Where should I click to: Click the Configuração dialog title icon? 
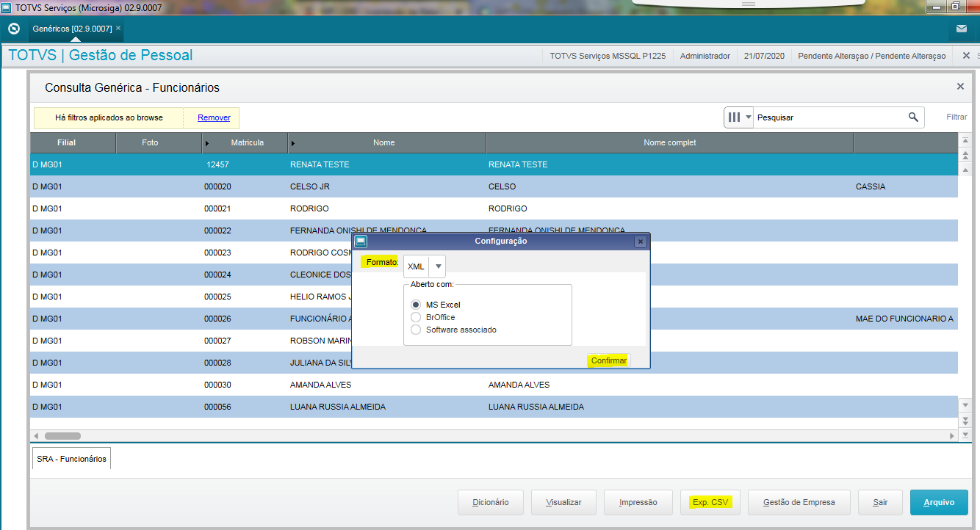tap(360, 241)
